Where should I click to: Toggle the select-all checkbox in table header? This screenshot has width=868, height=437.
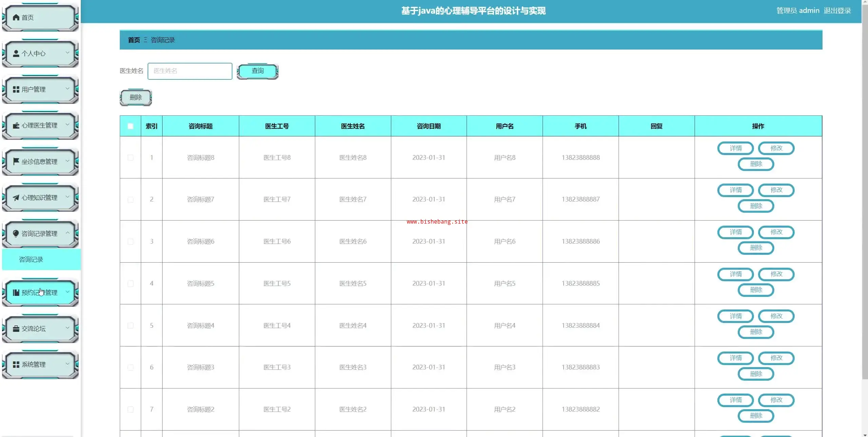point(130,126)
